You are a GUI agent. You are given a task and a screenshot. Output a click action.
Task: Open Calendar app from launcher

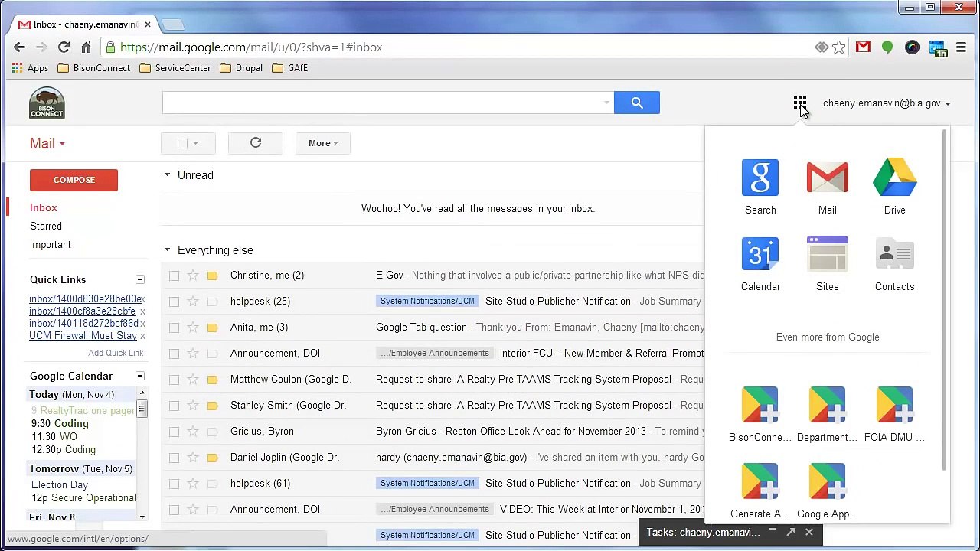tap(760, 263)
